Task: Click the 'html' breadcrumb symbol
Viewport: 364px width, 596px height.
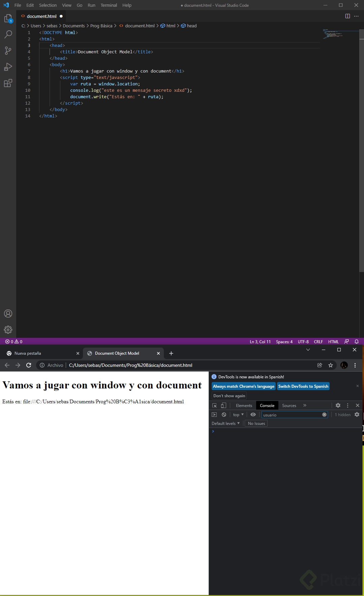Action: point(168,26)
